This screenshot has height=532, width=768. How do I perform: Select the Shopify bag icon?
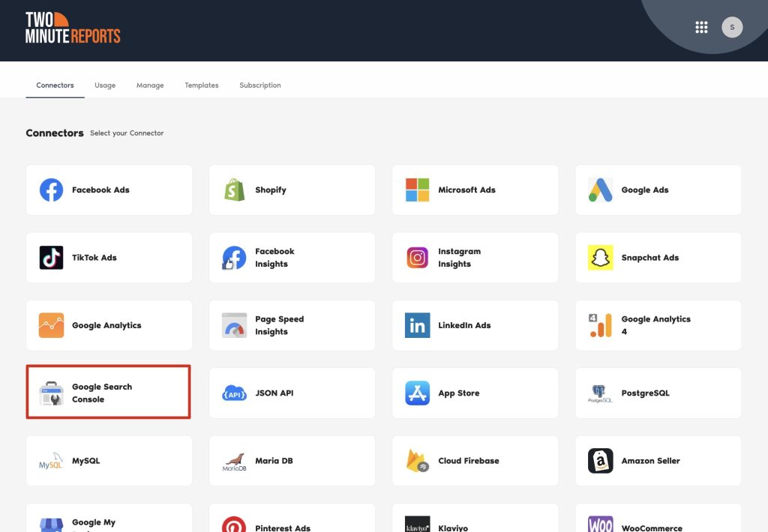coord(235,190)
